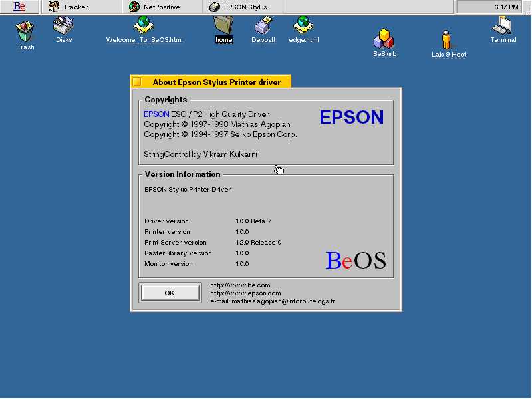Screen dimensions: 532x399
Task: Click the BeOS logo graphic
Action: pyautogui.click(x=356, y=260)
